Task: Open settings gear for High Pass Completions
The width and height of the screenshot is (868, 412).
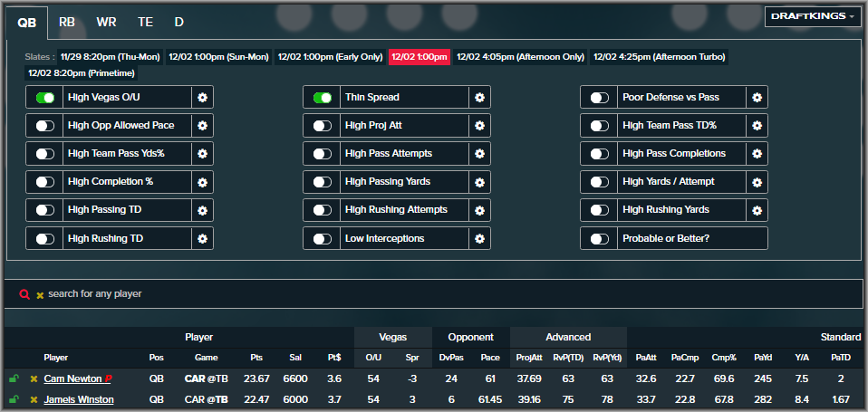Action: (x=757, y=154)
